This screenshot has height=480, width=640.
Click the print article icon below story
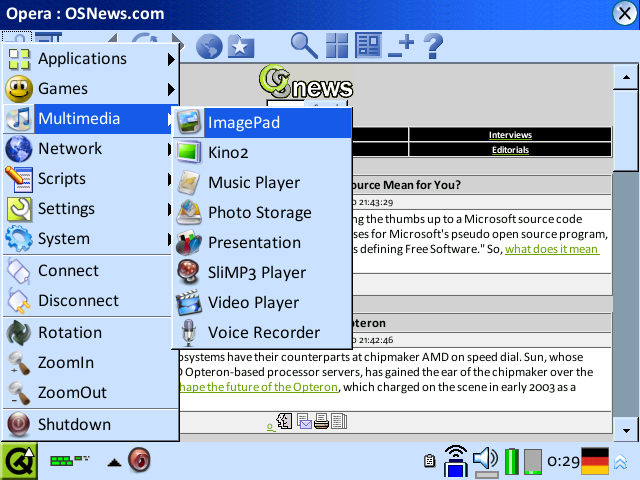click(x=321, y=422)
